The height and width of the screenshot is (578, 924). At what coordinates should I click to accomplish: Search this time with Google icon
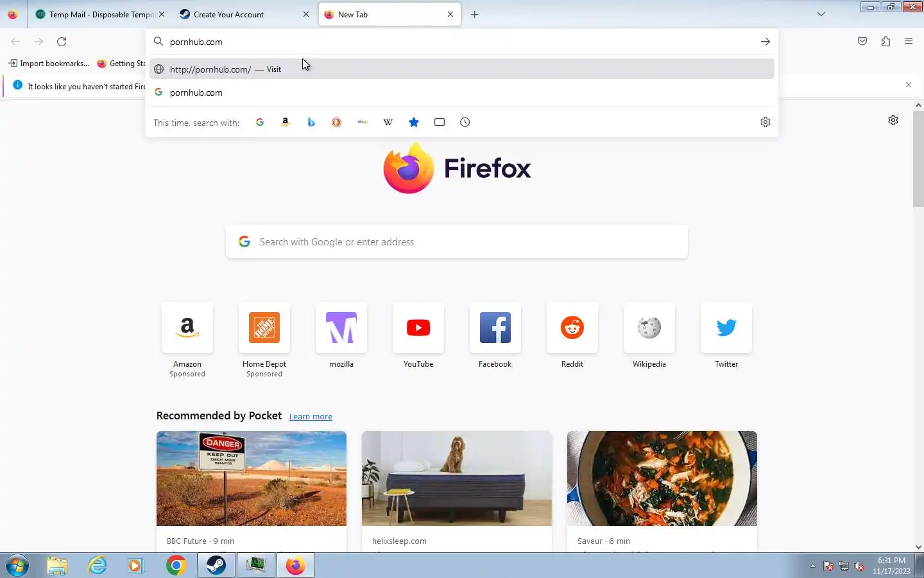click(x=260, y=122)
